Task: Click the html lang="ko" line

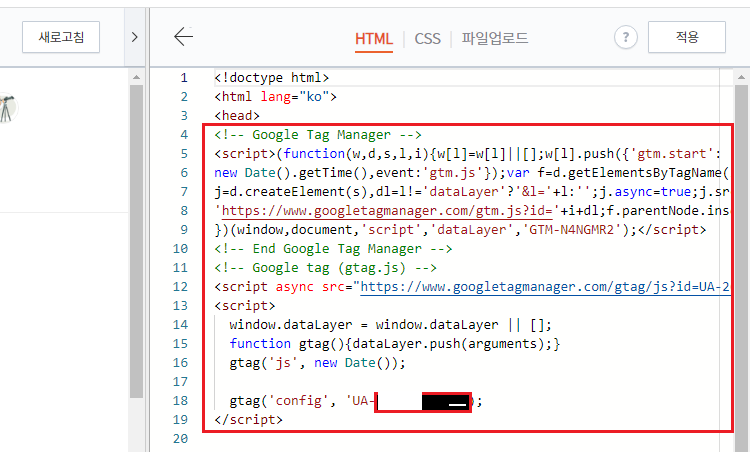Action: 276,97
